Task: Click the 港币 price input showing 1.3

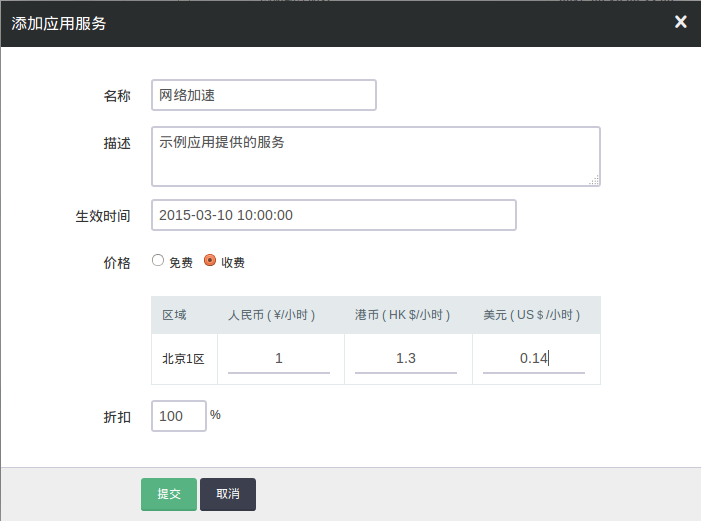Action: pyautogui.click(x=405, y=358)
